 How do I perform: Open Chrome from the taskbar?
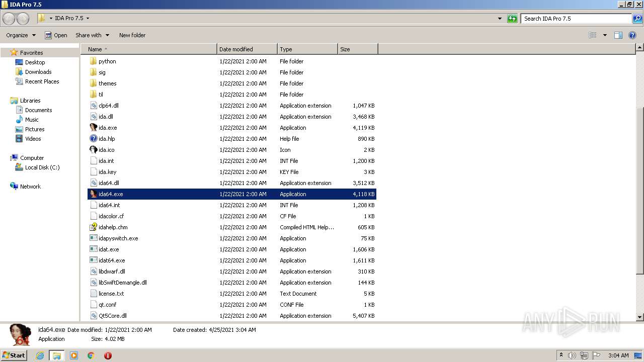tap(91, 355)
